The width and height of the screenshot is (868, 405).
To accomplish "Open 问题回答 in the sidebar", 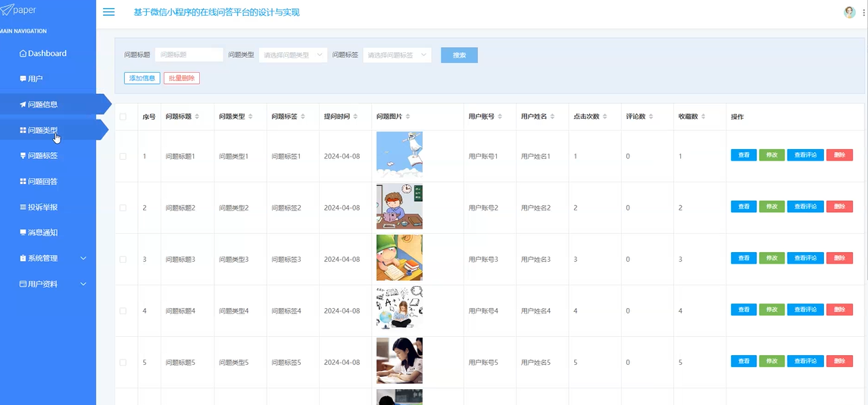I will pyautogui.click(x=39, y=182).
